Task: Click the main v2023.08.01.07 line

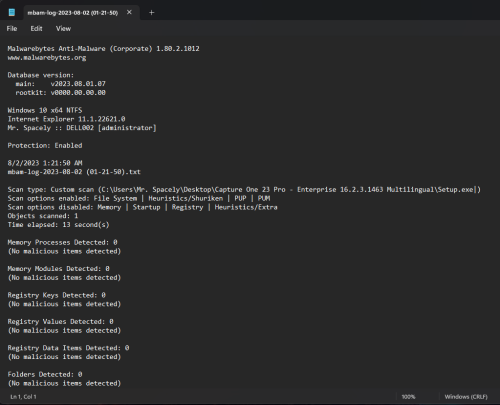Action: [60, 84]
